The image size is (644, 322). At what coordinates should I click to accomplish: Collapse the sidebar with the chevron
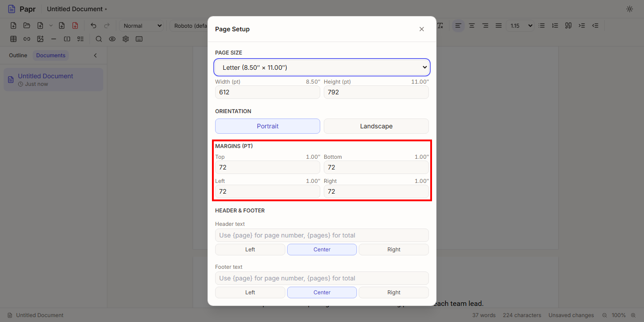point(95,55)
